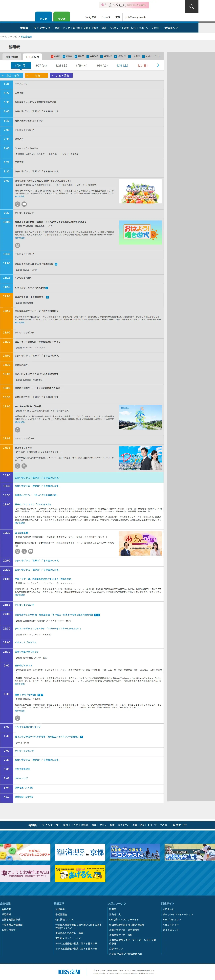Select date 8/27 (火)
215x980 pixels.
tap(41, 66)
